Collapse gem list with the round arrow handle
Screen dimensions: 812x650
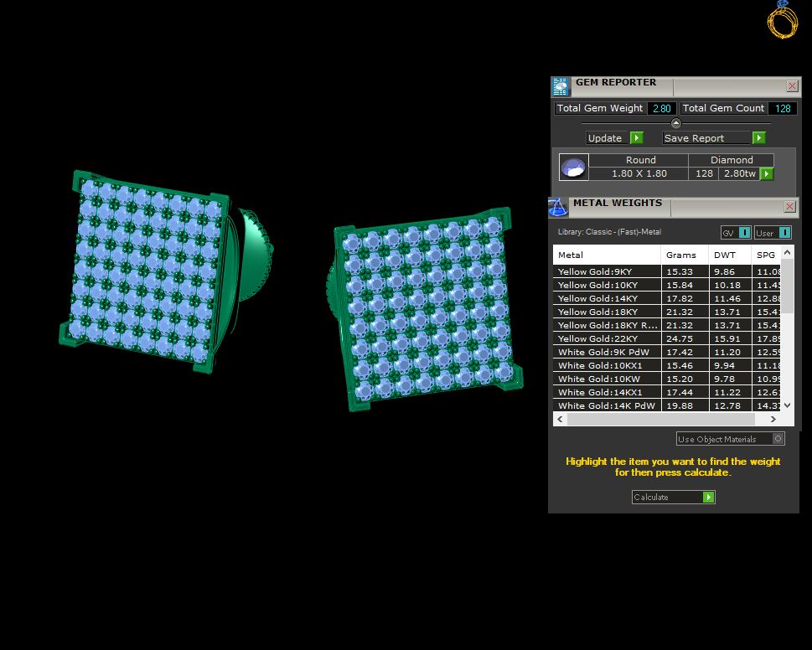[x=675, y=123]
